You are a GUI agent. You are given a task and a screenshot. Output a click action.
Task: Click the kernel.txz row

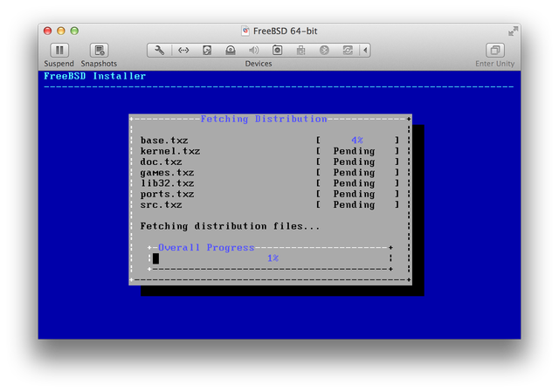[x=270, y=151]
